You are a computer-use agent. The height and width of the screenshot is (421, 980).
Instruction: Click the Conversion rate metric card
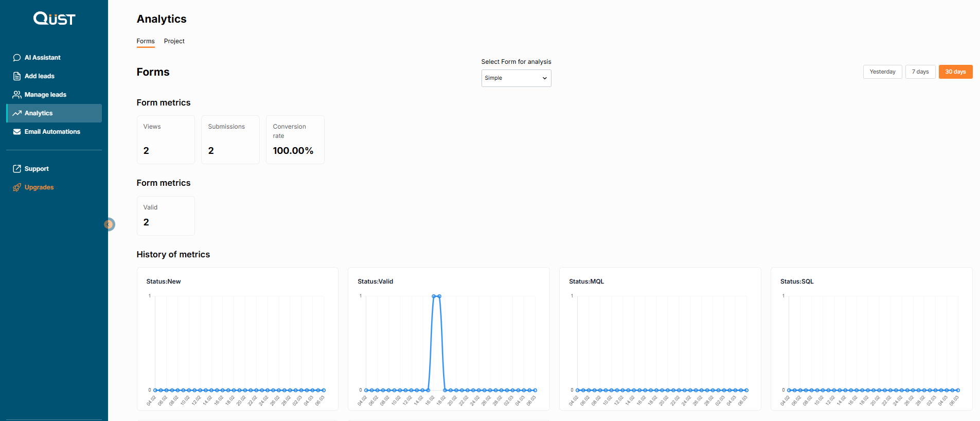(x=295, y=139)
